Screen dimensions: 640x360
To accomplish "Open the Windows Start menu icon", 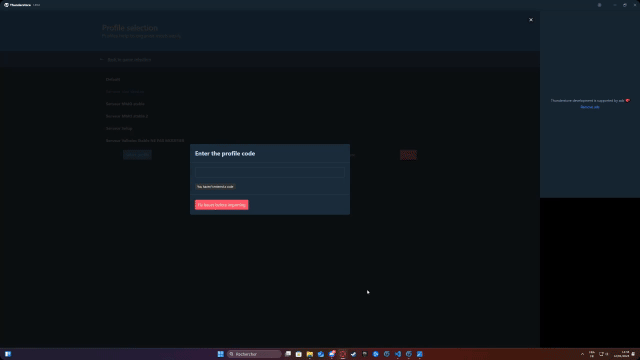I will (220, 354).
